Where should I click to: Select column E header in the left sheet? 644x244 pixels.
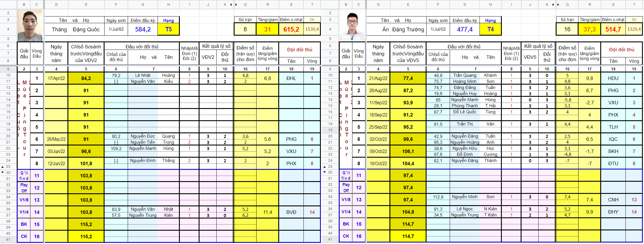(86, 5)
